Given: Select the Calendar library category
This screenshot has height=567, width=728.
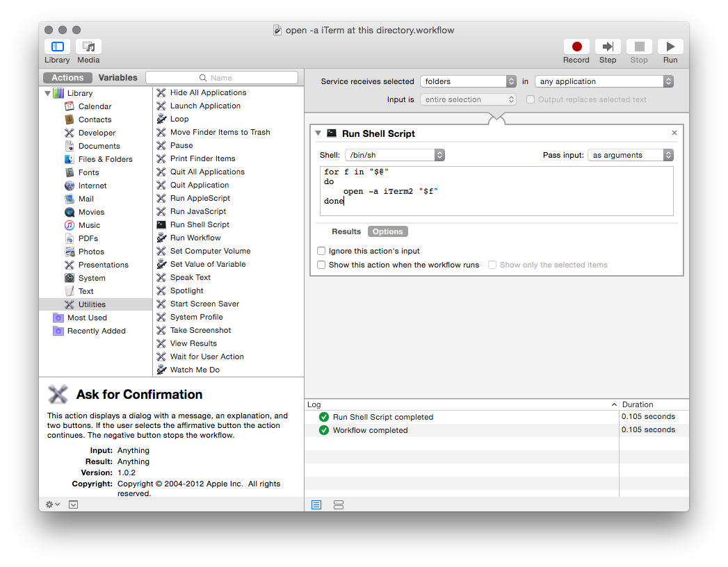Looking at the screenshot, I should (95, 106).
